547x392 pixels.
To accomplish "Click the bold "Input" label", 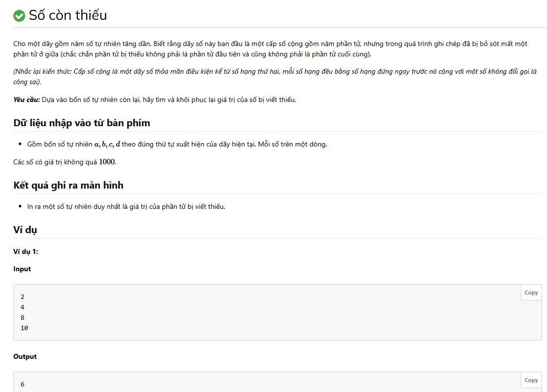I will (x=22, y=269).
